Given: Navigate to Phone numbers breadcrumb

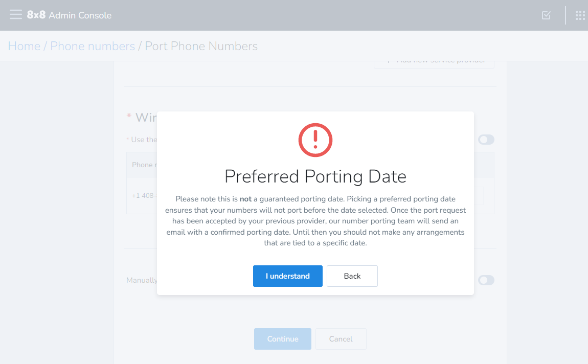Looking at the screenshot, I should pyautogui.click(x=93, y=46).
